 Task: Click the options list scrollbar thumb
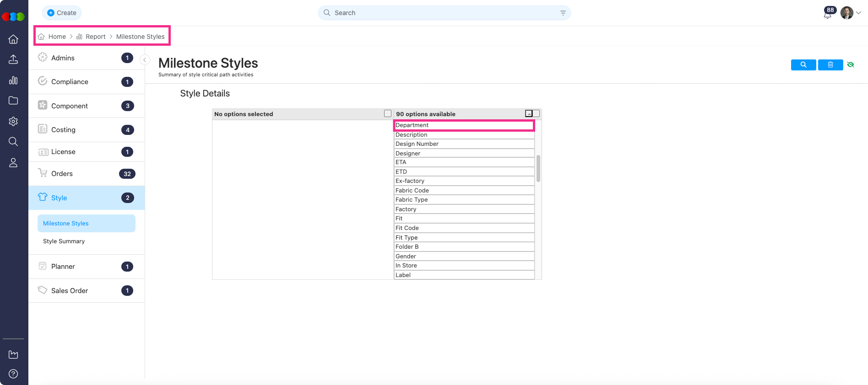538,168
